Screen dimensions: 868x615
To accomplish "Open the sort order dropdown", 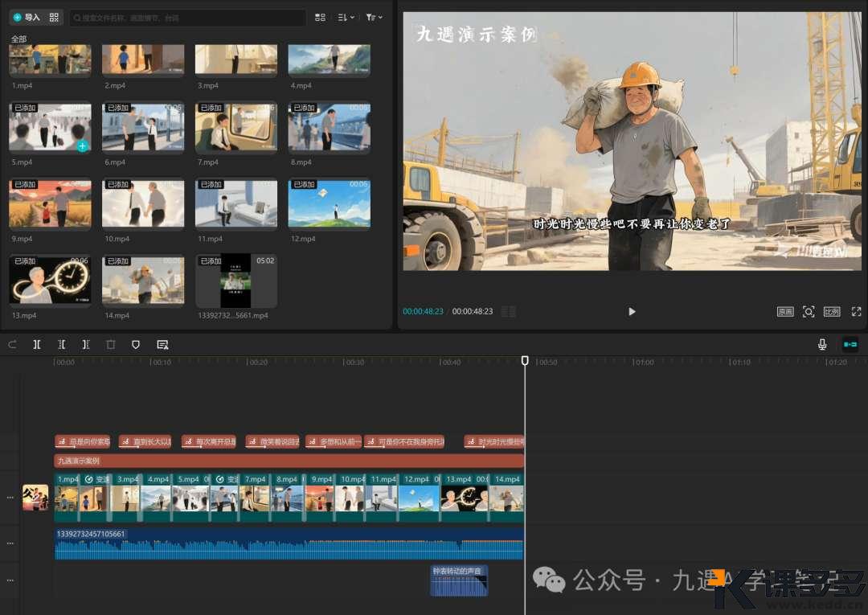I will [x=346, y=17].
